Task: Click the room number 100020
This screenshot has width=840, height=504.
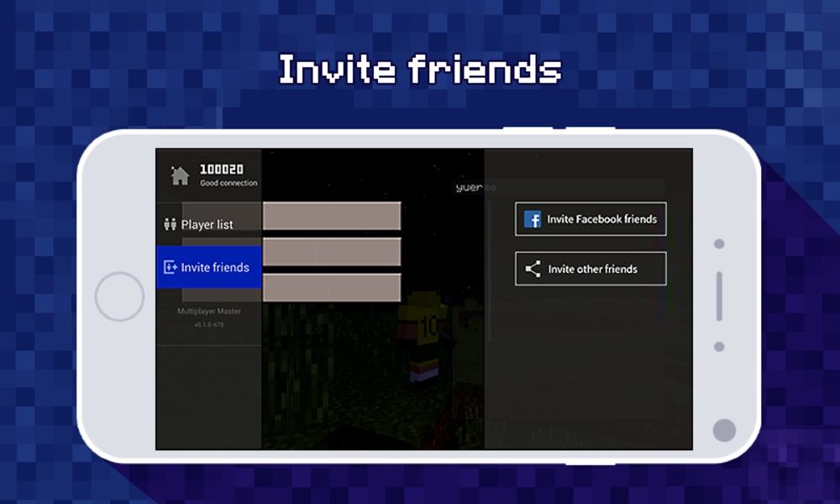Action: pos(222,169)
